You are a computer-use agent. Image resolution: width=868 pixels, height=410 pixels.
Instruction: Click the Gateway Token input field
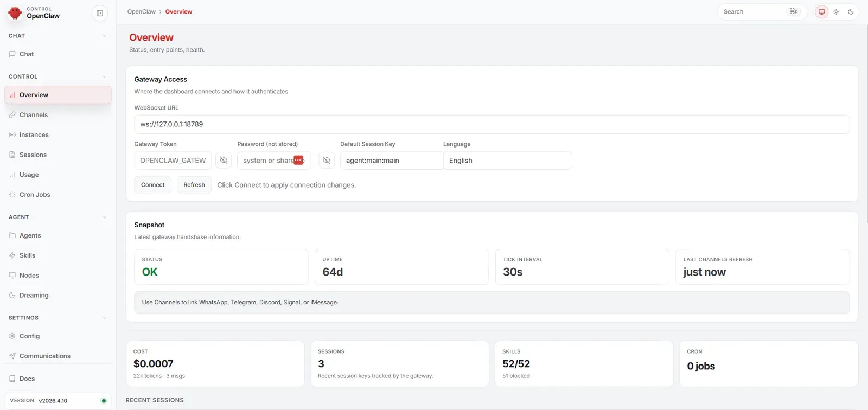[x=173, y=161]
